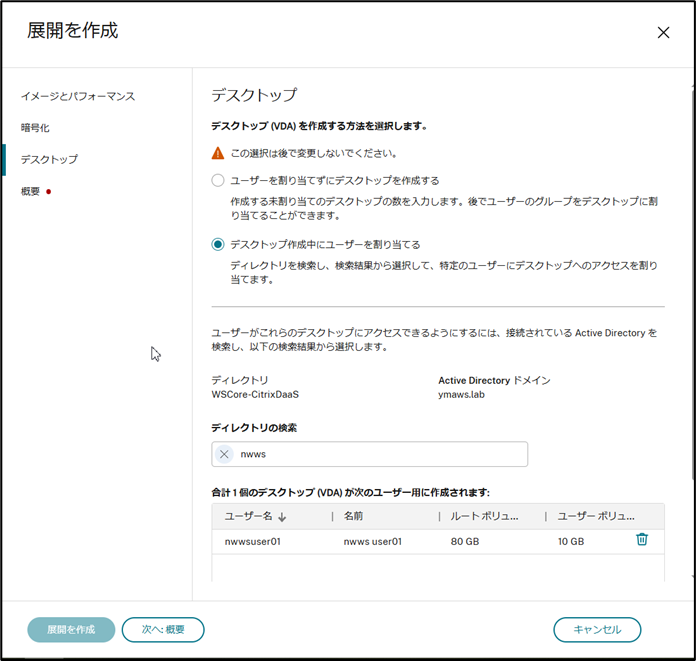Screen dimensions: 696x661
Task: Close the 展開を作成 dialog with X
Action: tap(663, 32)
